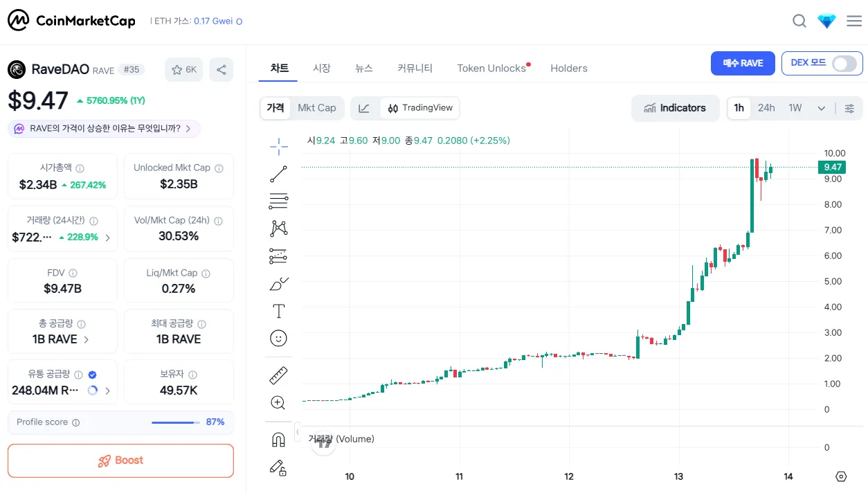Click the Profile score progress bar

175,422
